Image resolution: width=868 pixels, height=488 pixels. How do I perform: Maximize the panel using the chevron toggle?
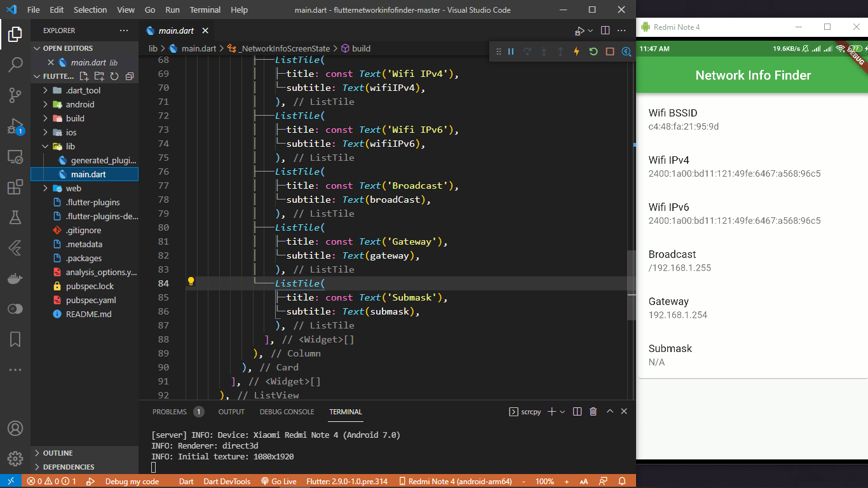point(609,411)
